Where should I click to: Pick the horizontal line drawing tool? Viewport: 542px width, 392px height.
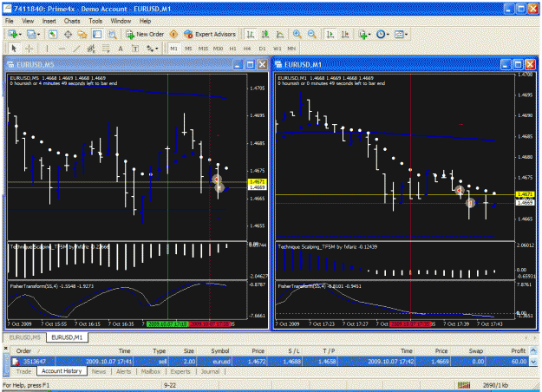click(x=62, y=49)
